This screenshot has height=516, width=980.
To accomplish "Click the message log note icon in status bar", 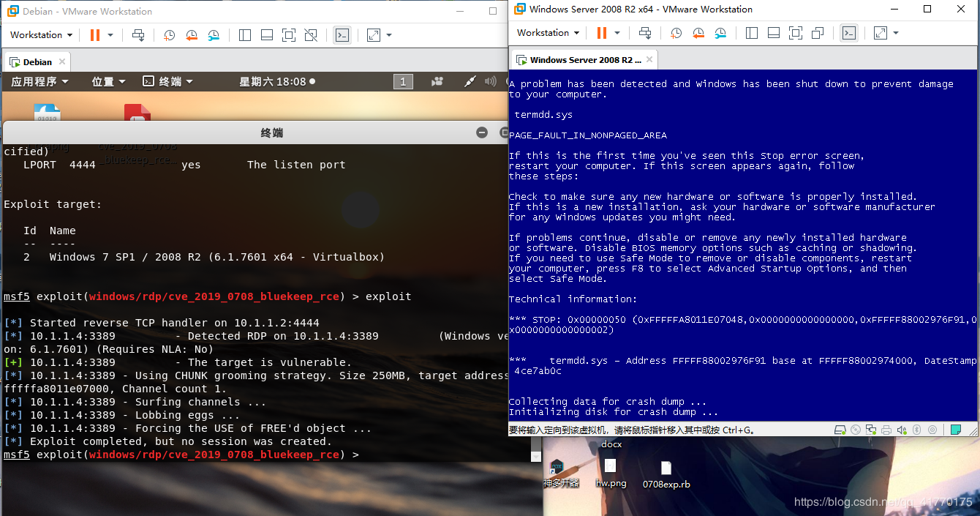I will tap(956, 430).
